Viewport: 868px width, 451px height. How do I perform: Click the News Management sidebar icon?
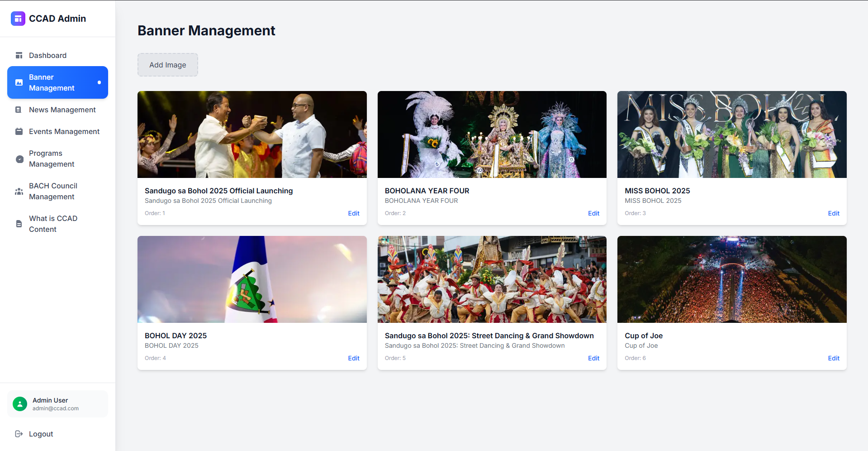pos(19,110)
